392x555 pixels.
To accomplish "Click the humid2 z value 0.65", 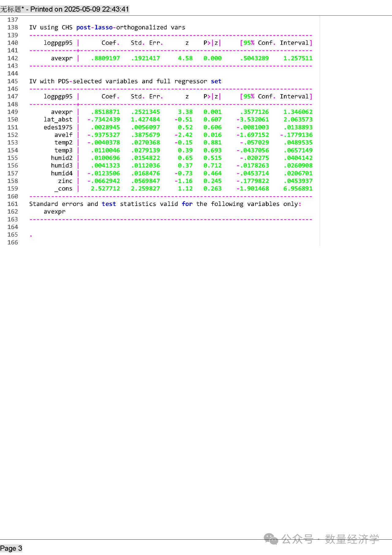I will (185, 158).
